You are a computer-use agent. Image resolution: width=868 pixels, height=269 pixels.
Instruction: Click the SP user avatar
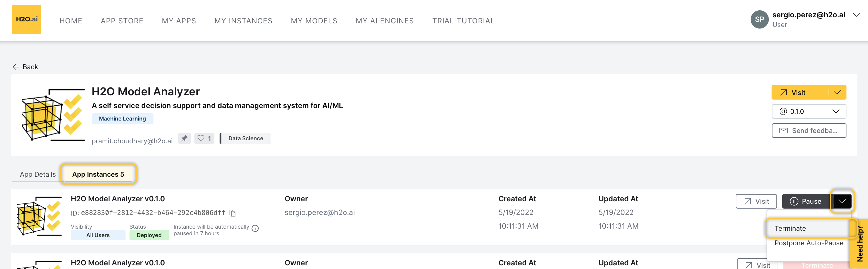pyautogui.click(x=759, y=19)
